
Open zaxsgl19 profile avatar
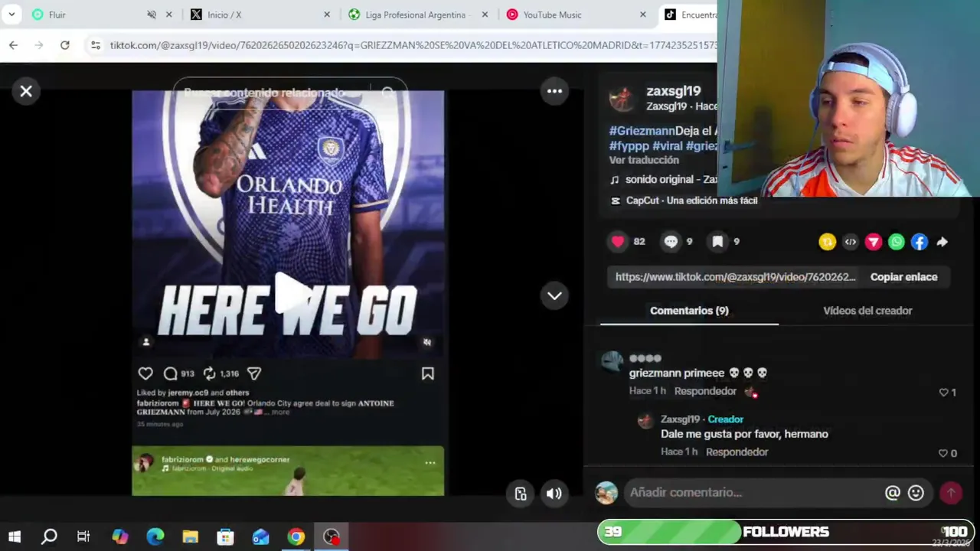[622, 98]
